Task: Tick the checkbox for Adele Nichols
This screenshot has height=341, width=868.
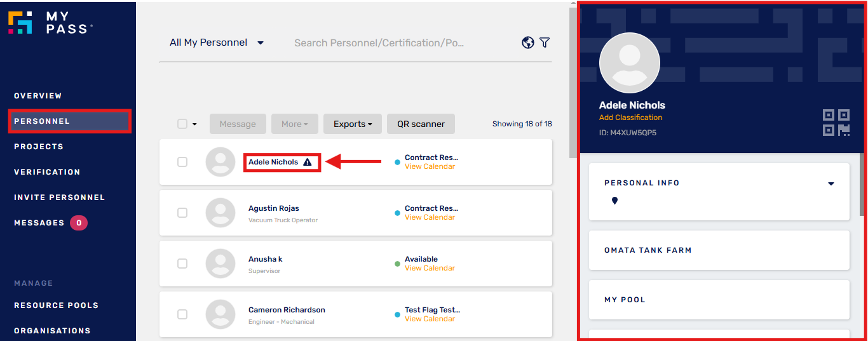Action: [x=182, y=162]
